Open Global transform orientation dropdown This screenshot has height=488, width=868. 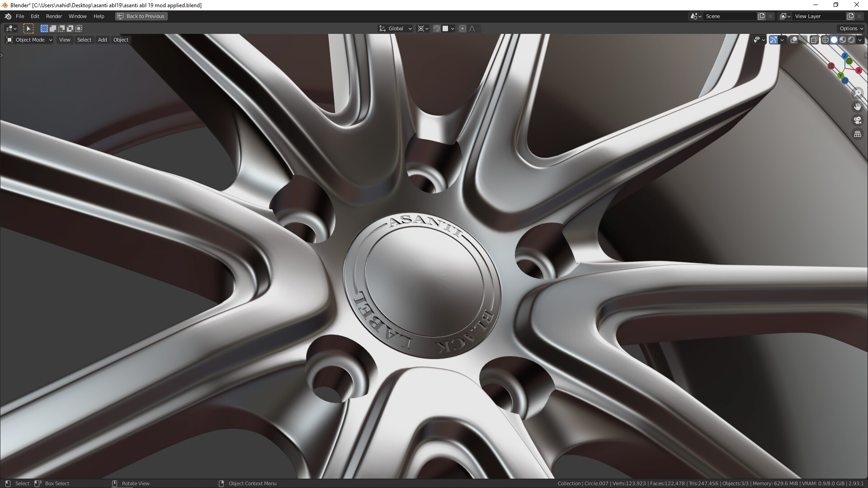395,28
